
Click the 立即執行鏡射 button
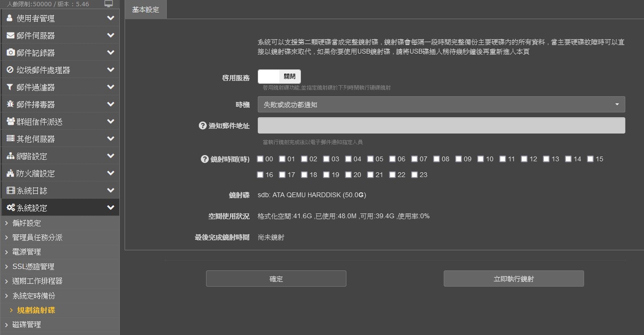514,279
